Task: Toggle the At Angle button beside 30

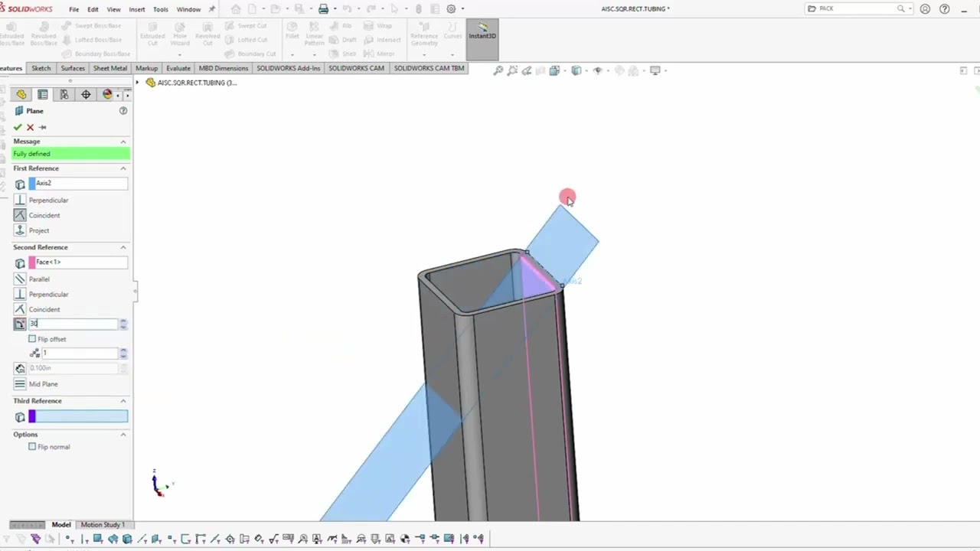Action: (x=20, y=324)
